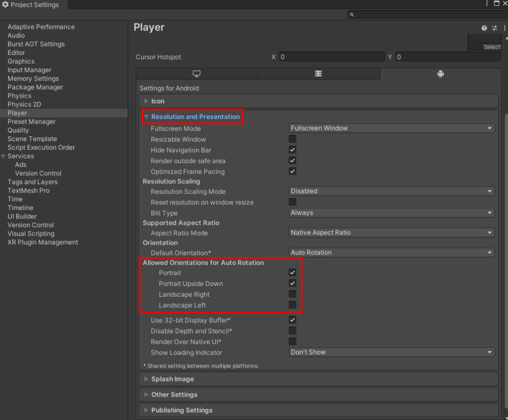Enable Landscape Right orientation
This screenshot has height=420, width=508.
[x=293, y=294]
